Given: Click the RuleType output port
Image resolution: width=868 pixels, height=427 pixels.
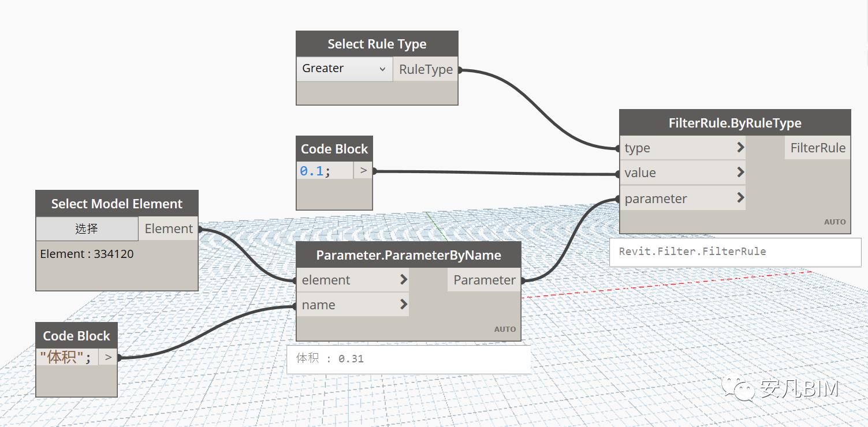Looking at the screenshot, I should point(426,70).
